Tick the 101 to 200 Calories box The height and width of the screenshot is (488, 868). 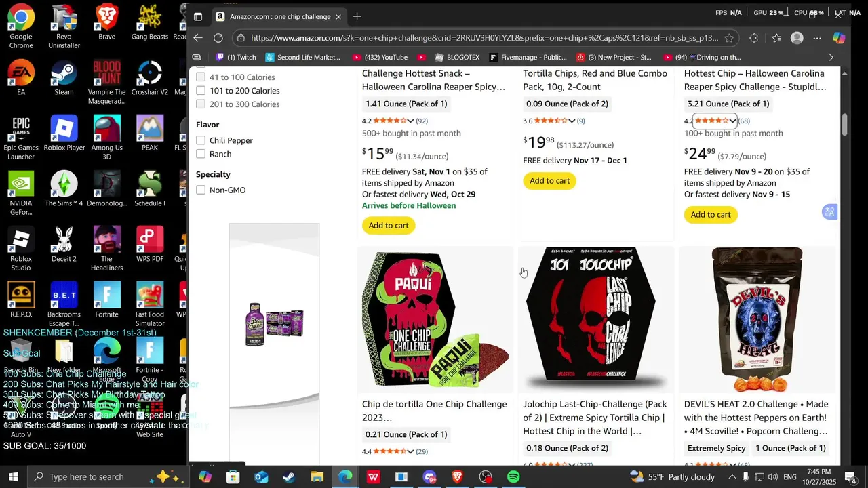click(201, 91)
